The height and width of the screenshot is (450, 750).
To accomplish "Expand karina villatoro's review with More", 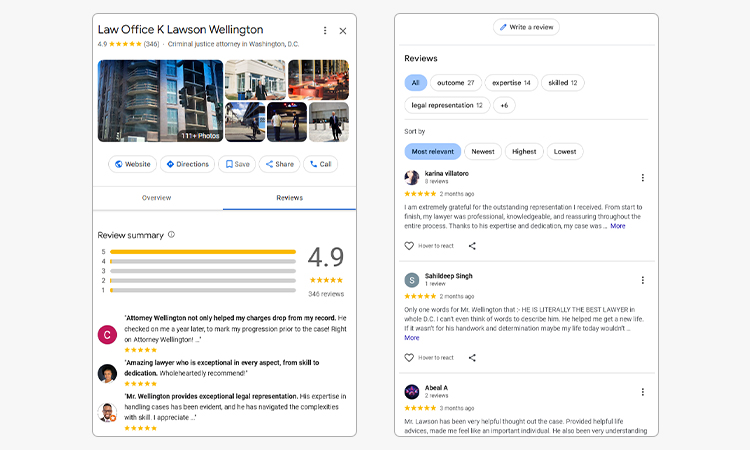I will pyautogui.click(x=618, y=226).
